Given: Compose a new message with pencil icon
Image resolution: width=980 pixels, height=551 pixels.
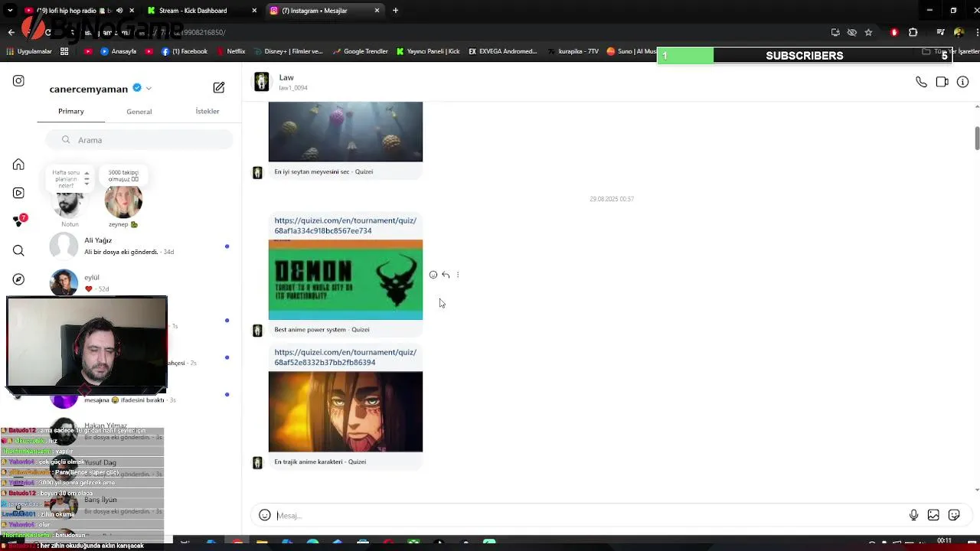Looking at the screenshot, I should click(x=219, y=88).
